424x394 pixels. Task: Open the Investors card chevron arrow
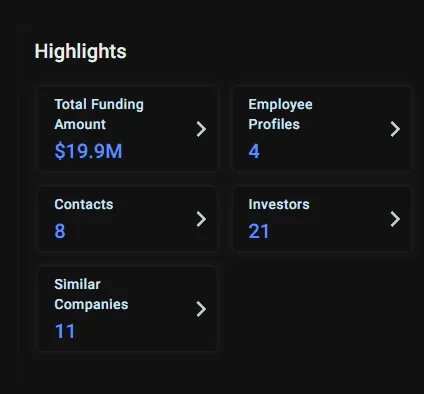pos(395,219)
